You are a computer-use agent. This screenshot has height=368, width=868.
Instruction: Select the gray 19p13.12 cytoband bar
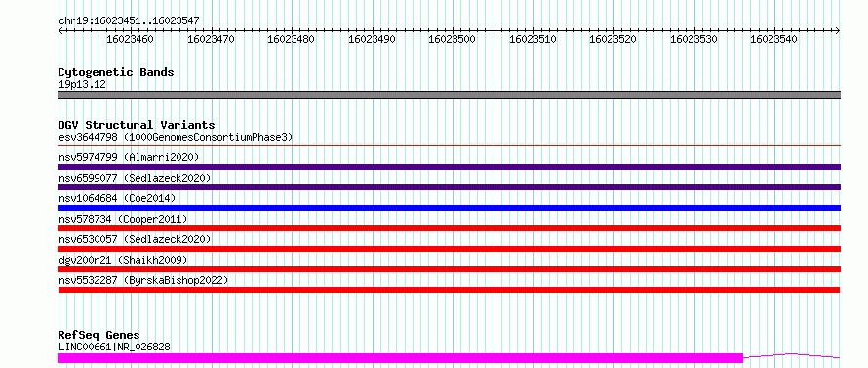pos(449,95)
